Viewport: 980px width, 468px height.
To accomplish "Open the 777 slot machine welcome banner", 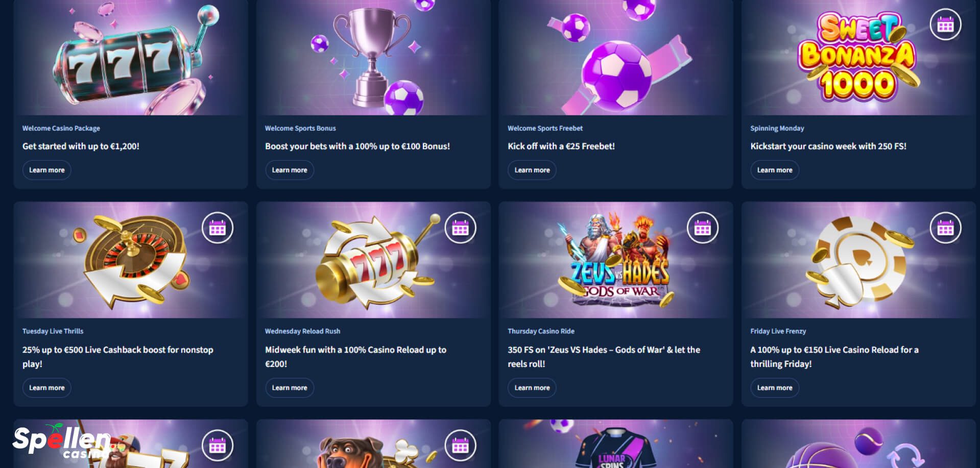I will pos(131,57).
